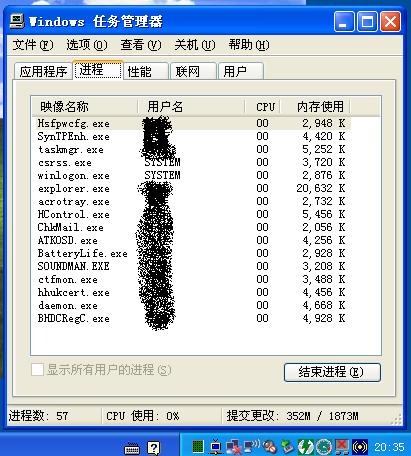
Task: Select the explorer.exe process row
Action: pyautogui.click(x=191, y=188)
